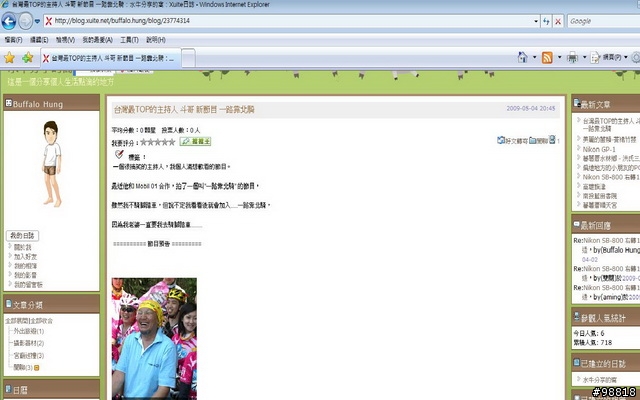Image resolution: width=640 pixels, height=400 pixels.
Task: Click the green recommend button beside the stars
Action: (196, 142)
